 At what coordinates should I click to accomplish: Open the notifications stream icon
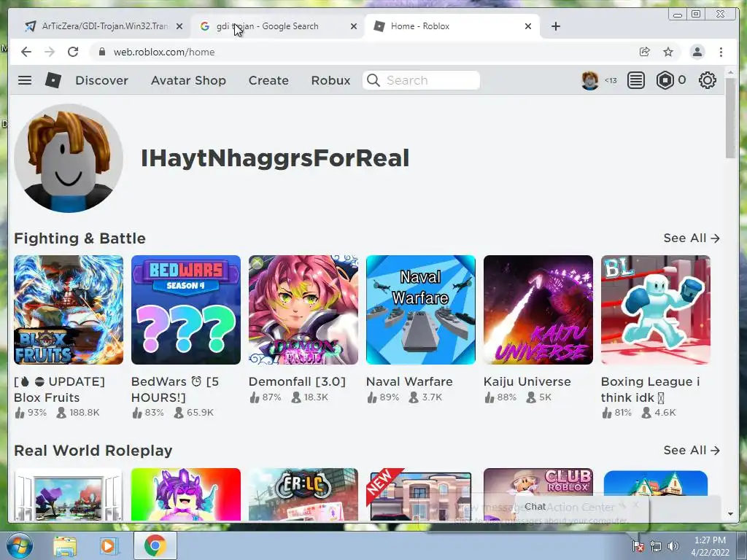point(635,80)
